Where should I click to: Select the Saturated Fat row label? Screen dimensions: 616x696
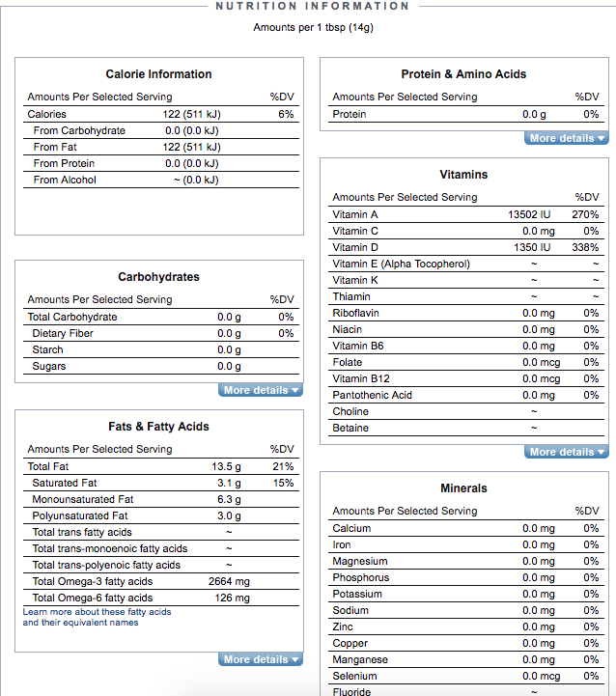(65, 483)
